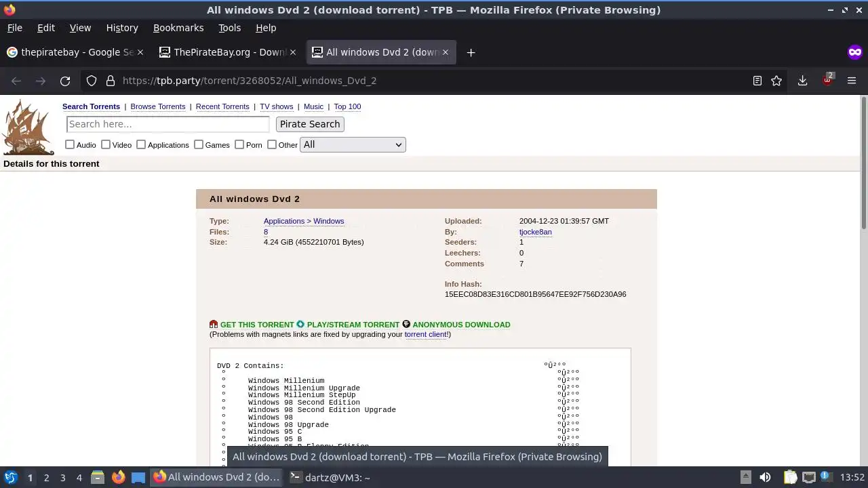Click the torrent client link

coord(425,334)
